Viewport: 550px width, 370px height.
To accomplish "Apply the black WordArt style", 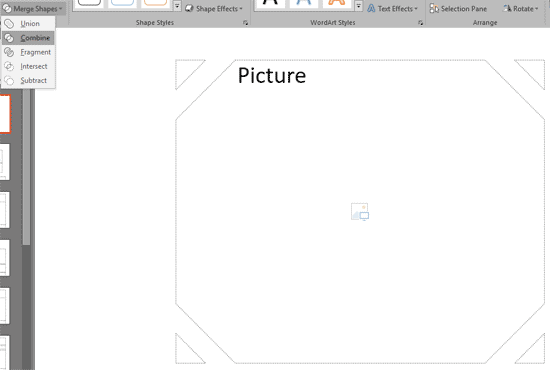I will 270,4.
